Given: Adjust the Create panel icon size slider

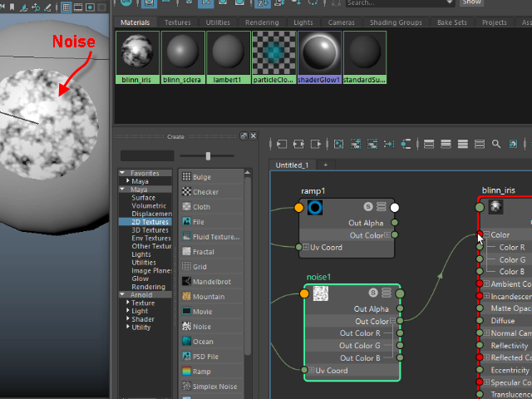Looking at the screenshot, I should coord(208,155).
